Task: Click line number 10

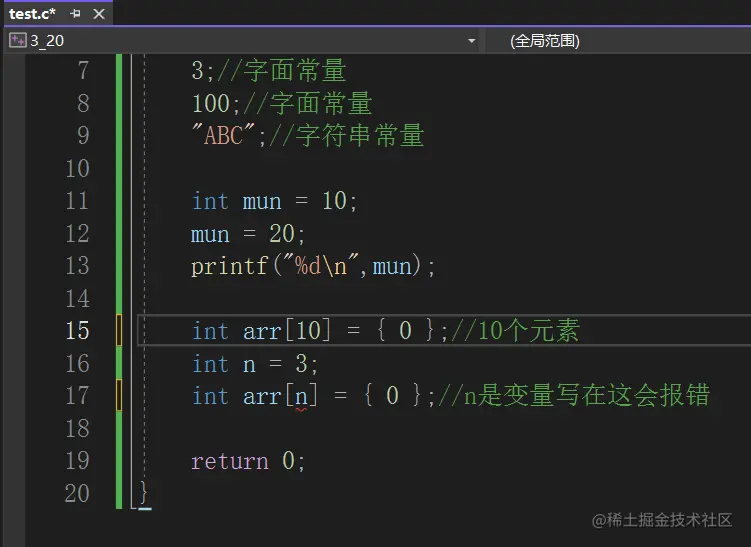Action: 77,169
